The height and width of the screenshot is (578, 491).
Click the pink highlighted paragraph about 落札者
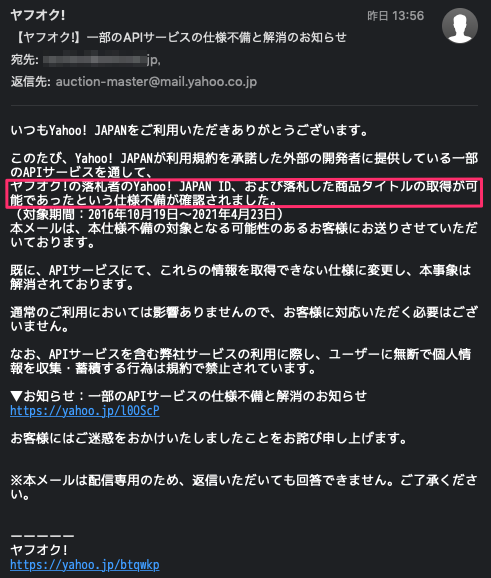(244, 193)
